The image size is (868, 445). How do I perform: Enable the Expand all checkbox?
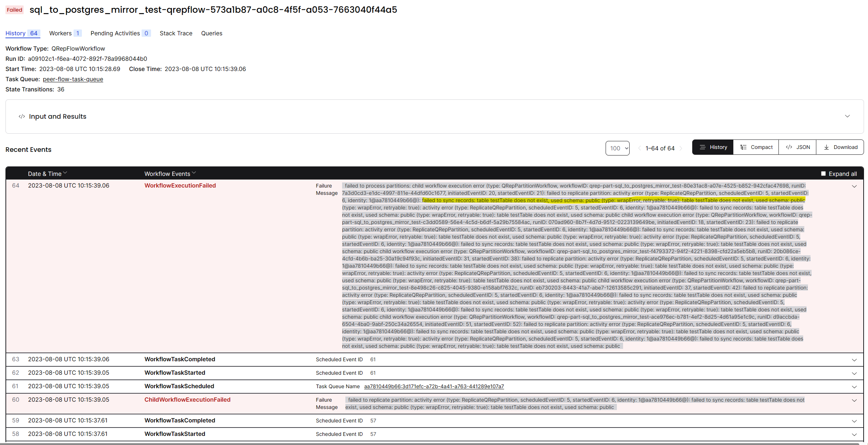coord(823,174)
